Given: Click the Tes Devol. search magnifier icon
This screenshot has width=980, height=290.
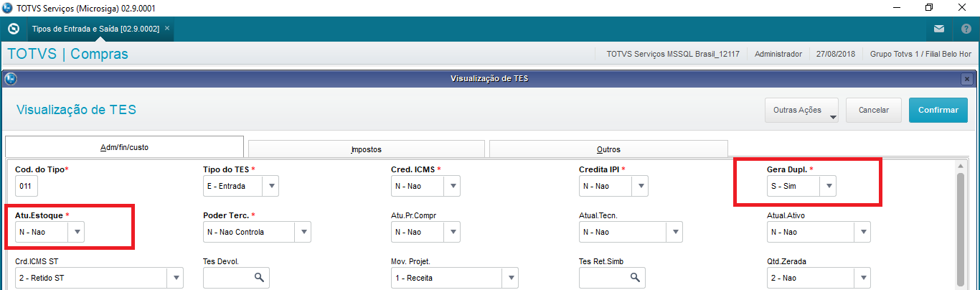Looking at the screenshot, I should tap(260, 278).
